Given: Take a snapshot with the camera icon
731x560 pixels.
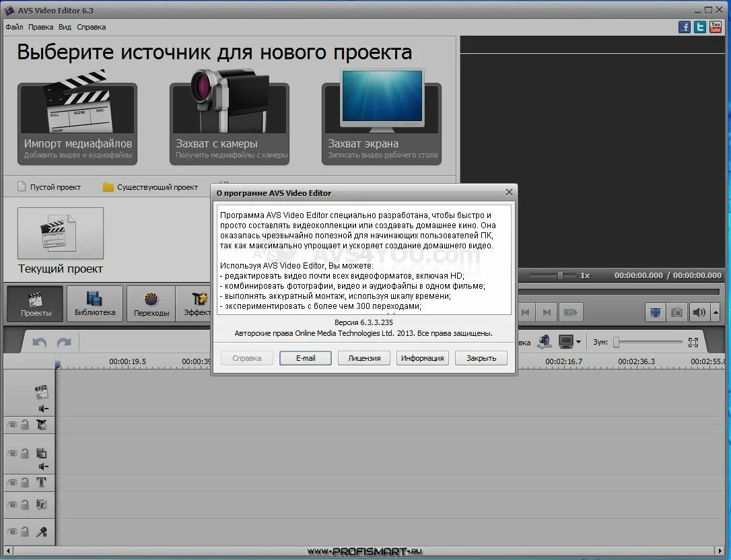Looking at the screenshot, I should [x=676, y=312].
